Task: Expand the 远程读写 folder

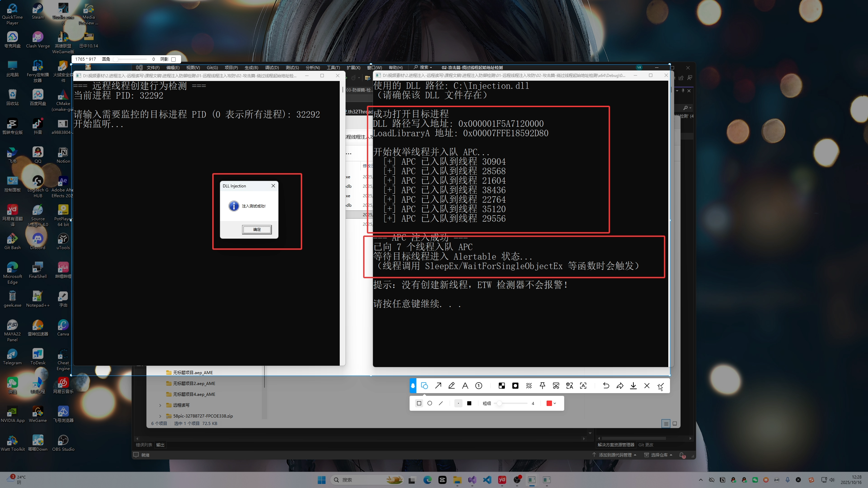Action: pyautogui.click(x=160, y=405)
